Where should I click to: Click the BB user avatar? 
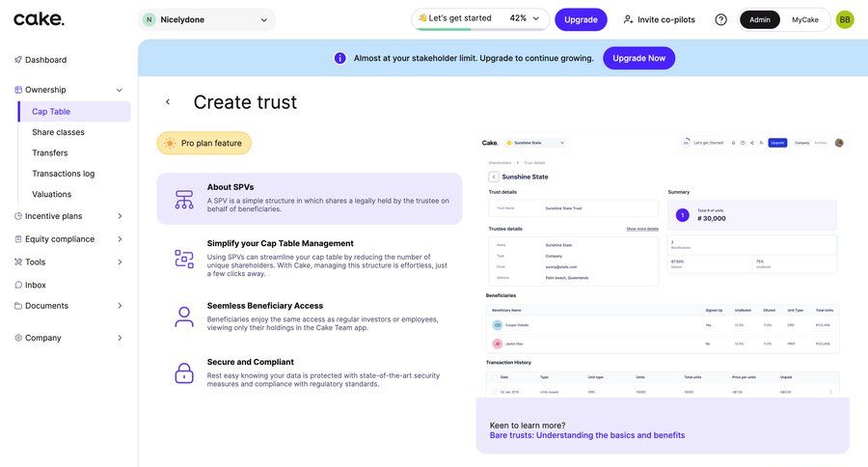pyautogui.click(x=844, y=19)
